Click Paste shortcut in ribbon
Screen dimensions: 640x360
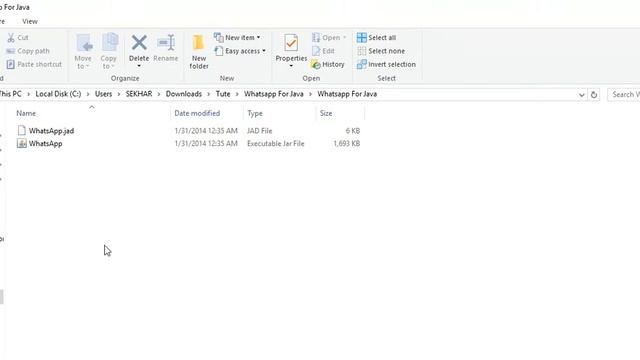click(34, 64)
